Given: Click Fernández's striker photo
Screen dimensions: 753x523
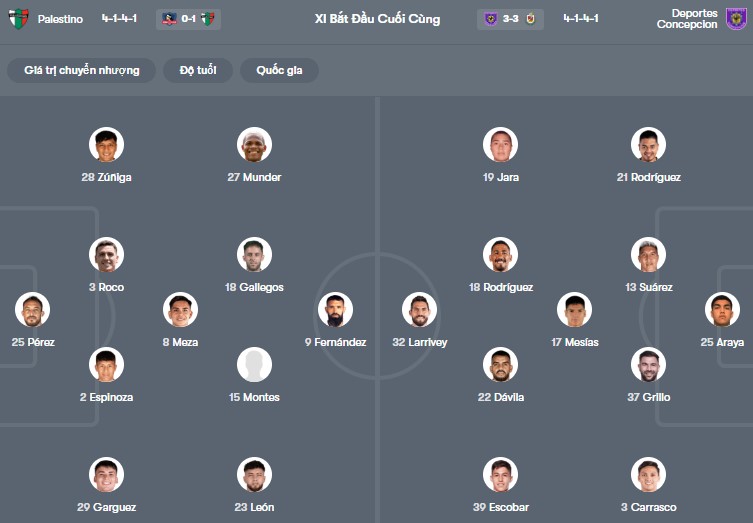Looking at the screenshot, I should coord(335,310).
